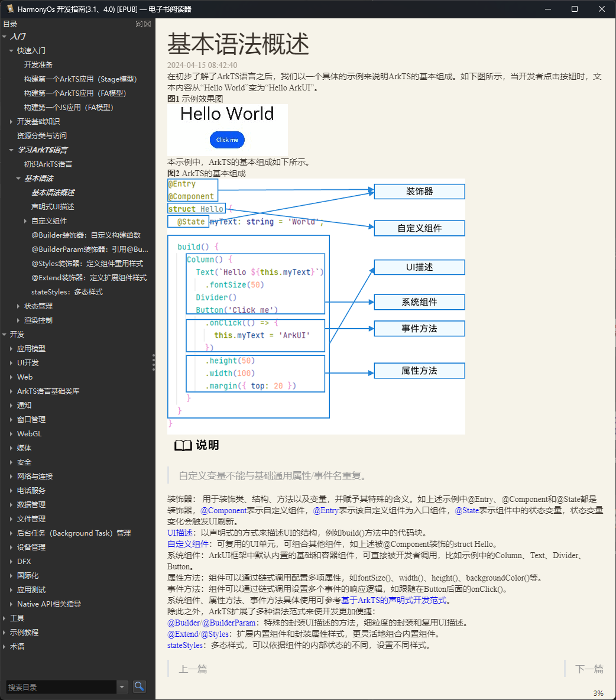616x700 pixels.
Task: Click the TOC panel float/undock icon
Action: 140,24
